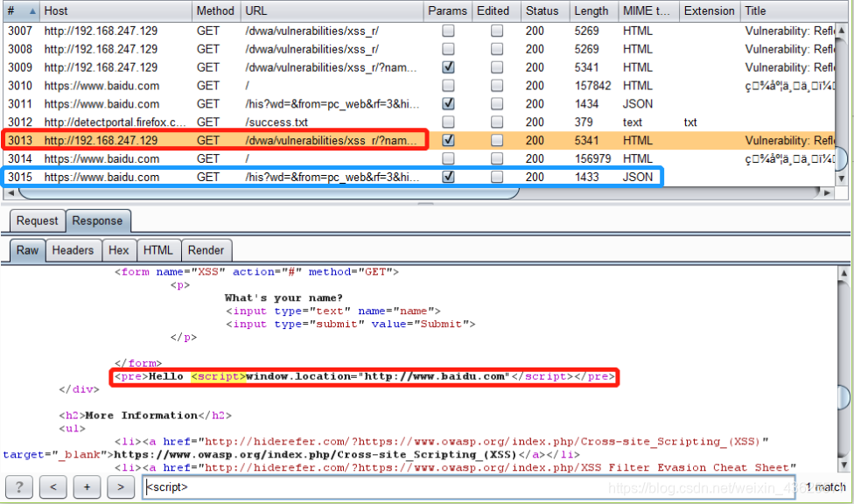Screen dimensions: 854x504
Task: Switch to the Request tab
Action: (37, 220)
